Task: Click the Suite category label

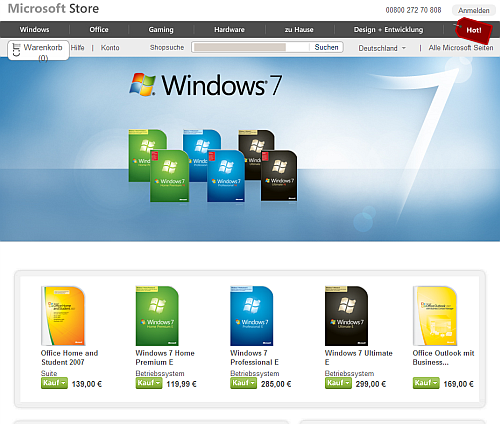Action: pos(49,373)
